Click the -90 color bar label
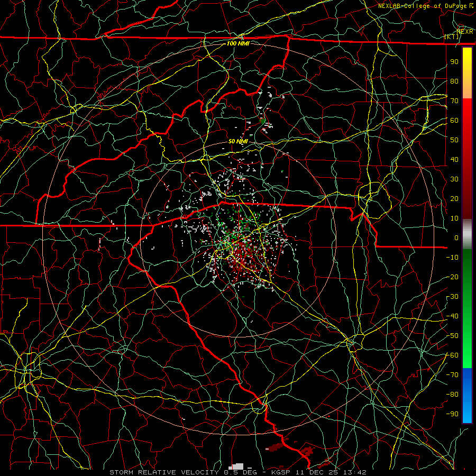The height and width of the screenshot is (476, 476). point(452,414)
